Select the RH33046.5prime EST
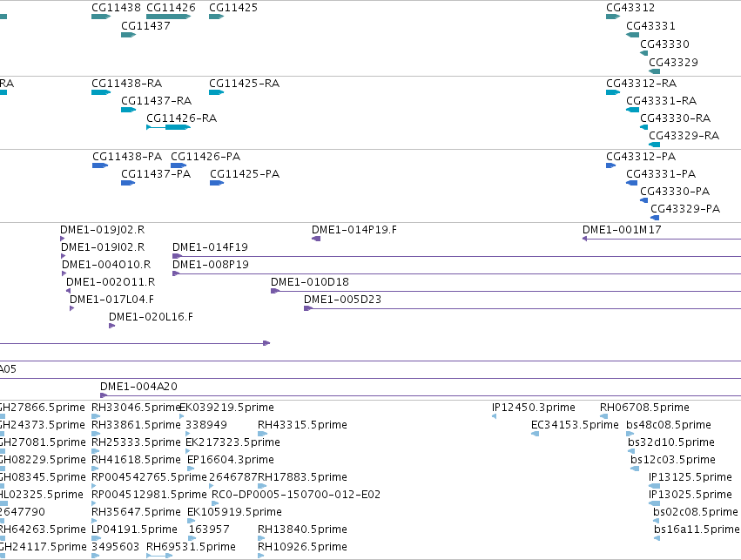Viewport: 741px width, 560px height. click(96, 416)
